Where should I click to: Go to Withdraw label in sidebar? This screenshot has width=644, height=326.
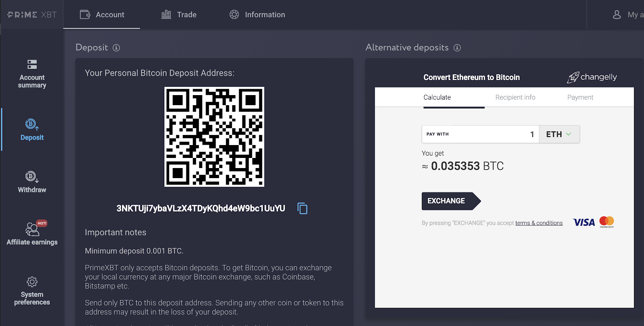(x=32, y=190)
